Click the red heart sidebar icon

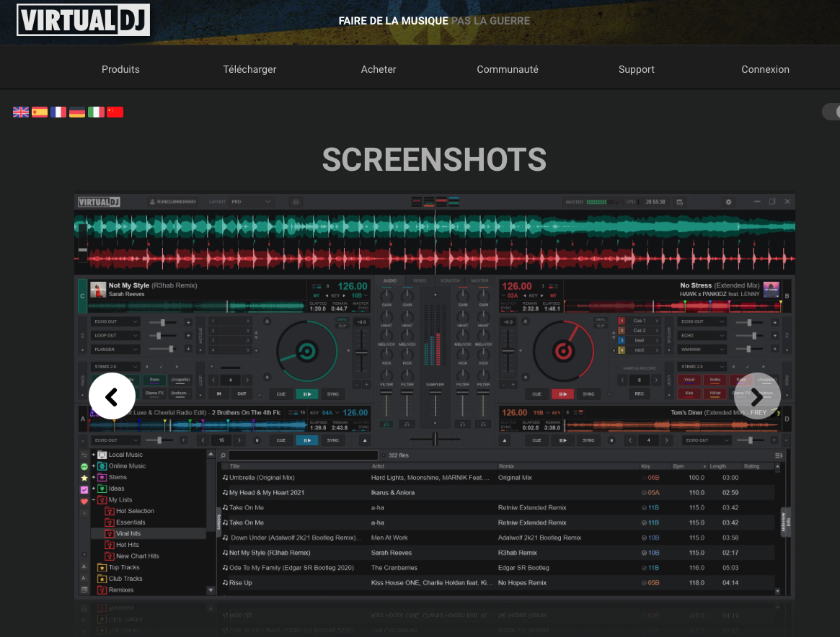[x=84, y=501]
